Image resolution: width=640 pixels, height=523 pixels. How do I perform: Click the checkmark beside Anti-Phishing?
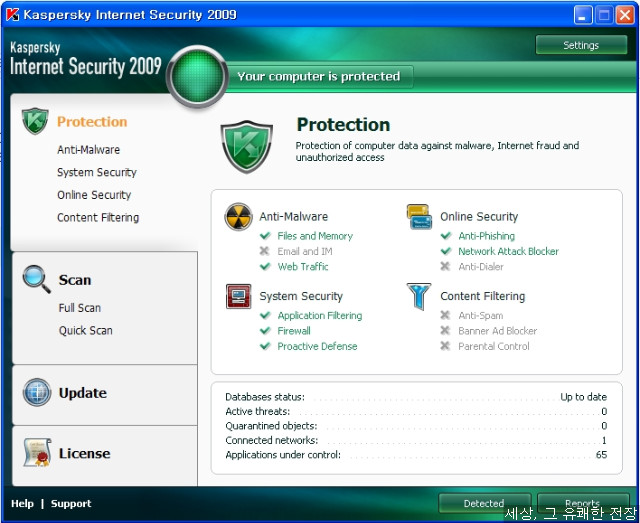coord(446,236)
